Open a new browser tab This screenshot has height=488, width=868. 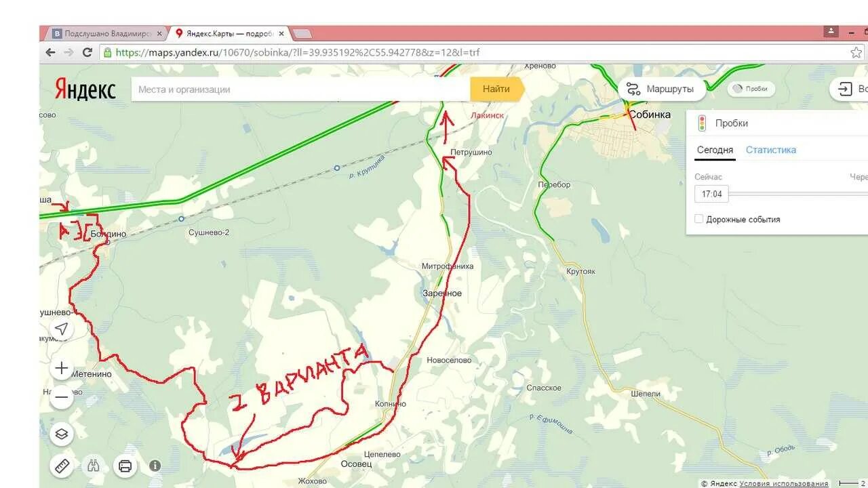pos(302,33)
